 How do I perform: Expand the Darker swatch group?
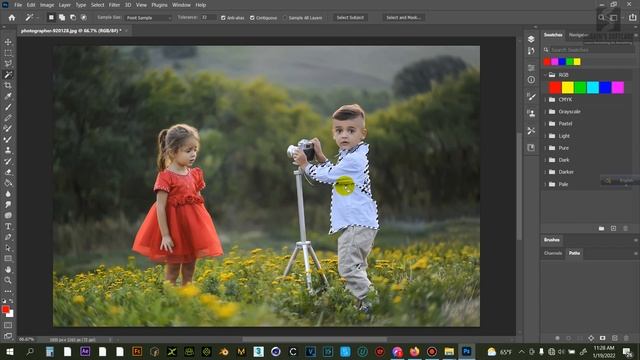(x=545, y=172)
